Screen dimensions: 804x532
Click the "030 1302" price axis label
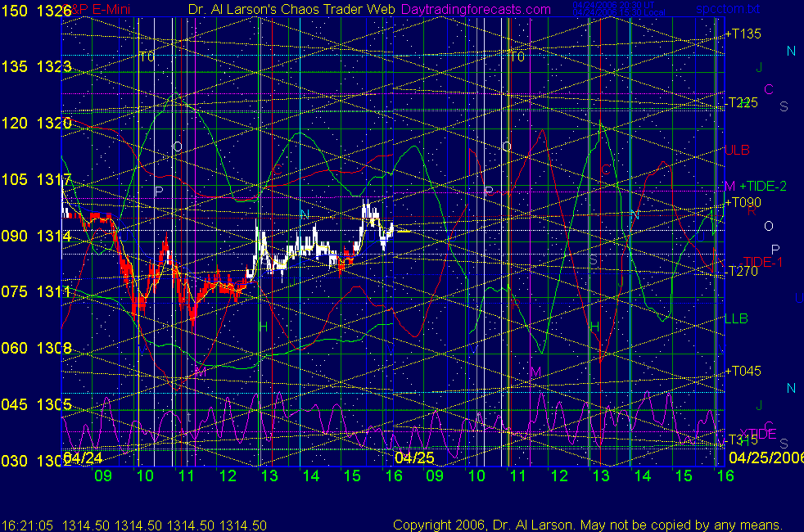[x=36, y=461]
